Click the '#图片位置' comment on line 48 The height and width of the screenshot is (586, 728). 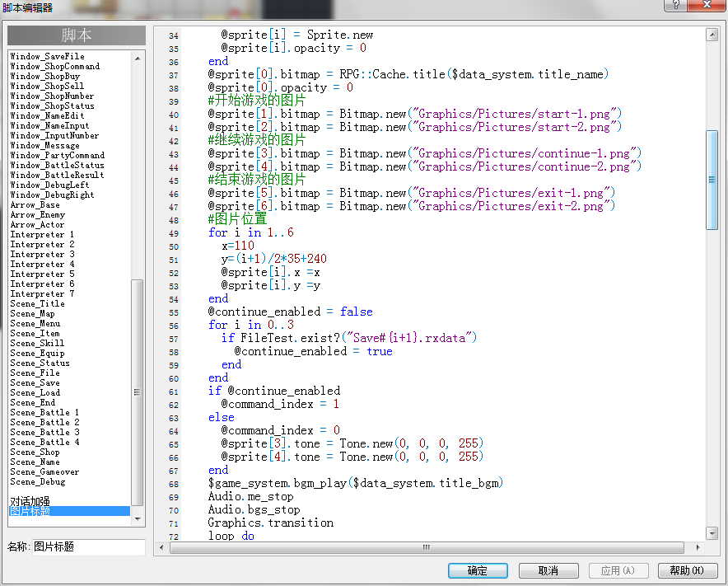click(x=237, y=219)
